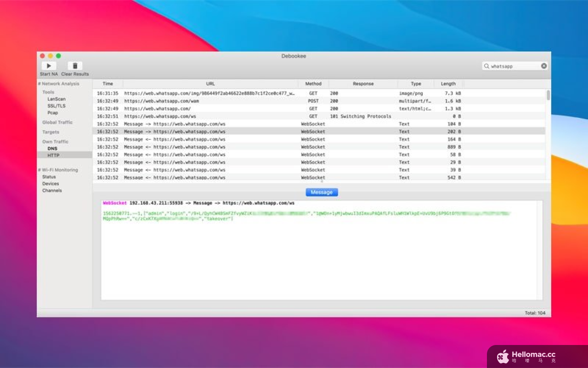Open SSL/TLS tool in sidebar
Screen dimensions: 588x368
point(56,106)
